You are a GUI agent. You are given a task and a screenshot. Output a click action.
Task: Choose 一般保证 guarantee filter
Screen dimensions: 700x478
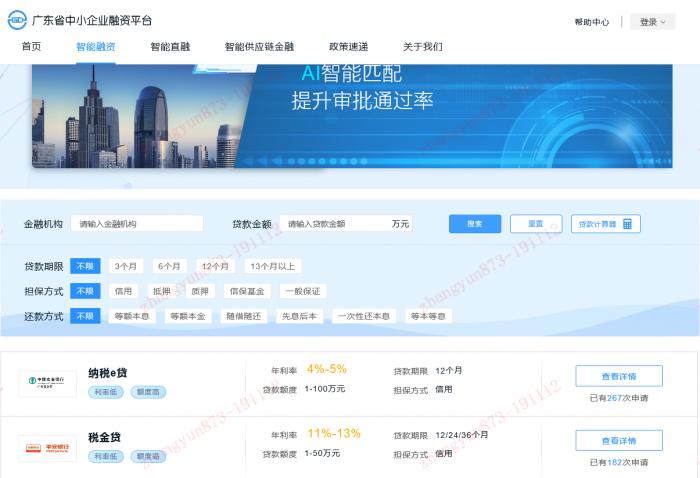pyautogui.click(x=303, y=291)
